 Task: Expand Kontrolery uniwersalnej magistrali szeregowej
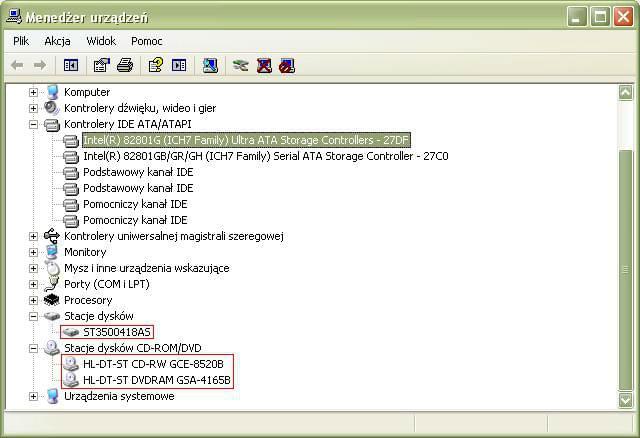click(x=33, y=236)
